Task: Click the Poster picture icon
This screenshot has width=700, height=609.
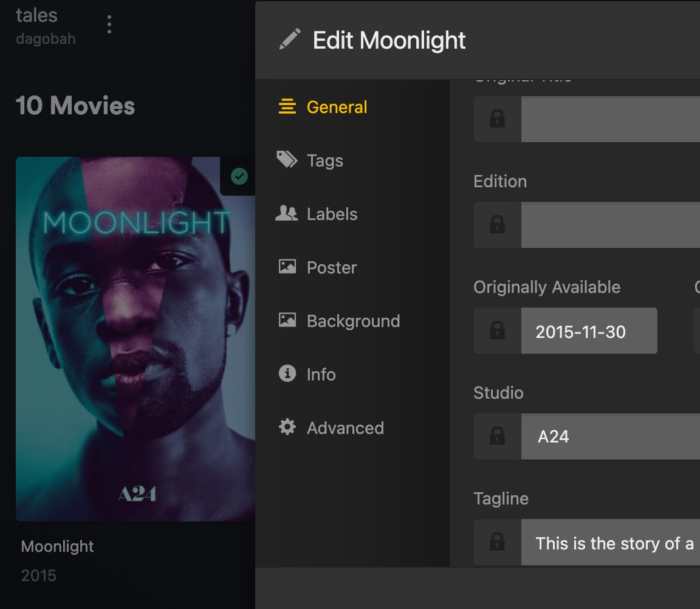Action: pyautogui.click(x=287, y=267)
